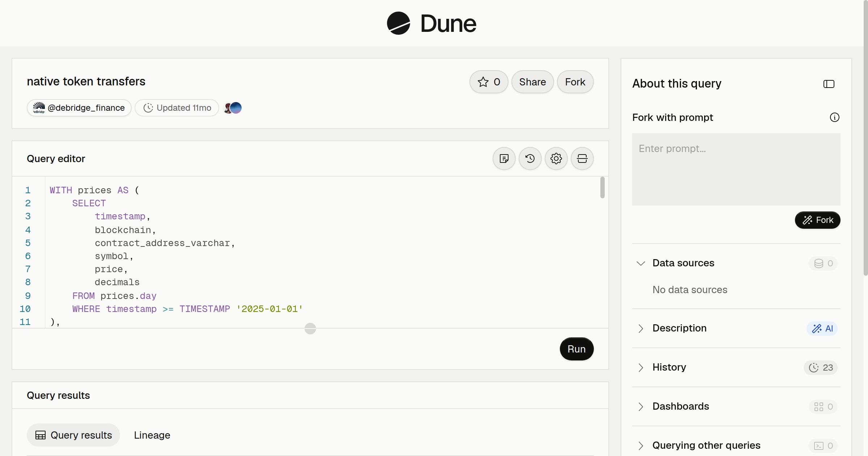Click the Updated 11mo badge

(x=177, y=108)
